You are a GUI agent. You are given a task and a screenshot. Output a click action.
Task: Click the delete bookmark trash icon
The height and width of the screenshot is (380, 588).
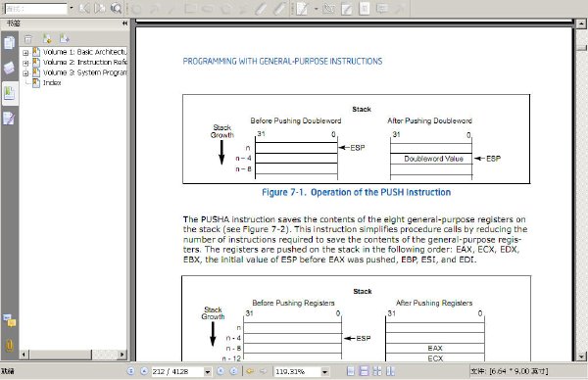click(x=28, y=39)
